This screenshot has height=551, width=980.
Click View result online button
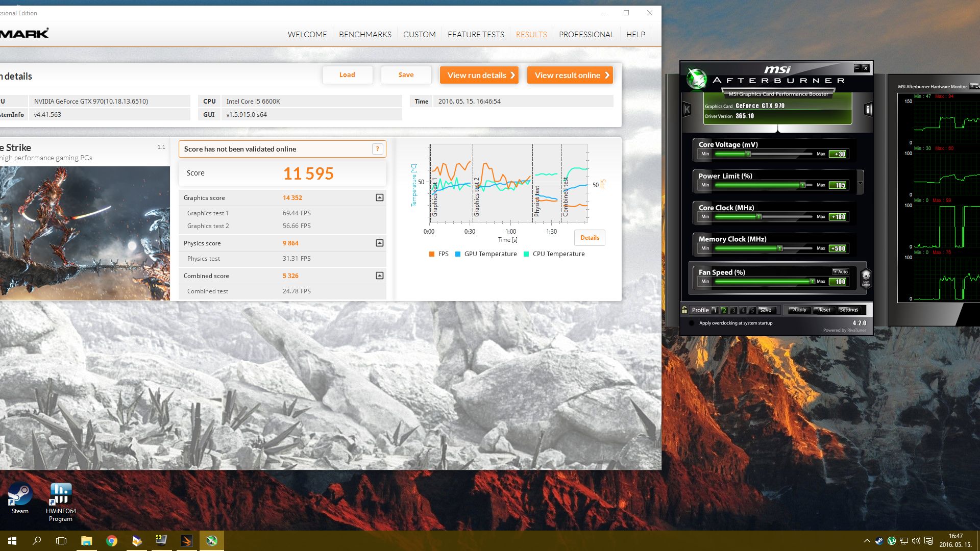570,75
